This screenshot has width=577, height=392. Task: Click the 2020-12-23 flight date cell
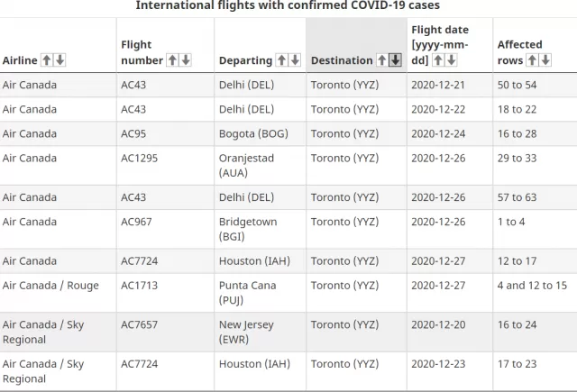point(450,371)
